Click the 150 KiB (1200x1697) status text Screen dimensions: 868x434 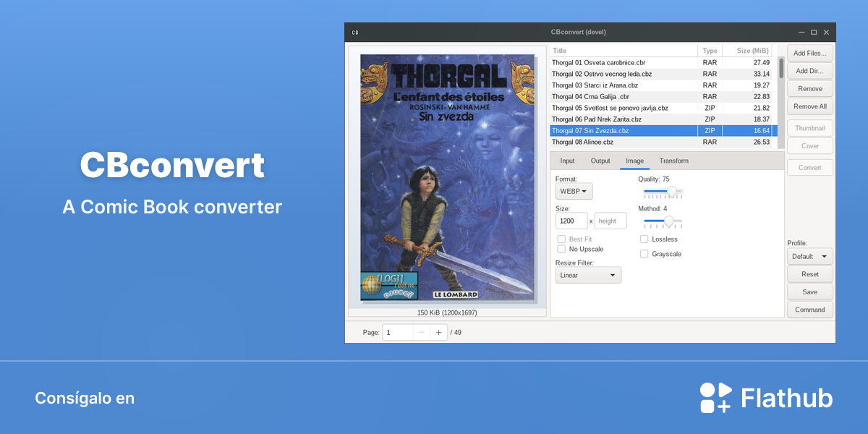447,312
